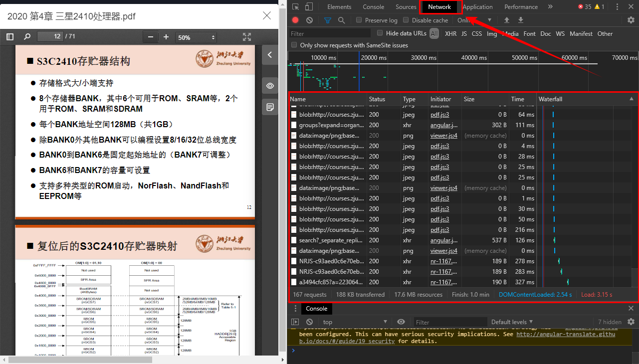The image size is (639, 364).
Task: Switch to Elements tab
Action: tap(339, 7)
